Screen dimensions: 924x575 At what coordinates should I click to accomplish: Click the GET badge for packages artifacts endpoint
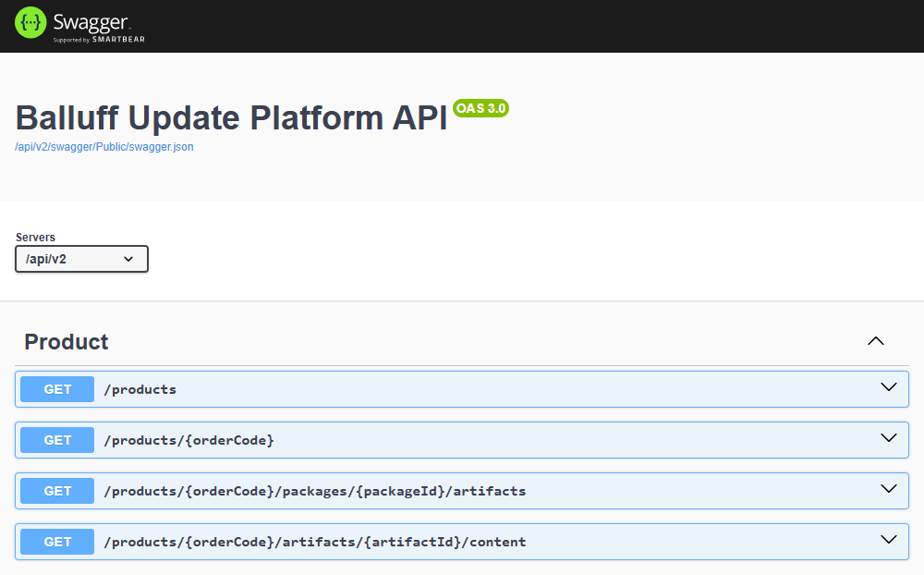tap(57, 491)
